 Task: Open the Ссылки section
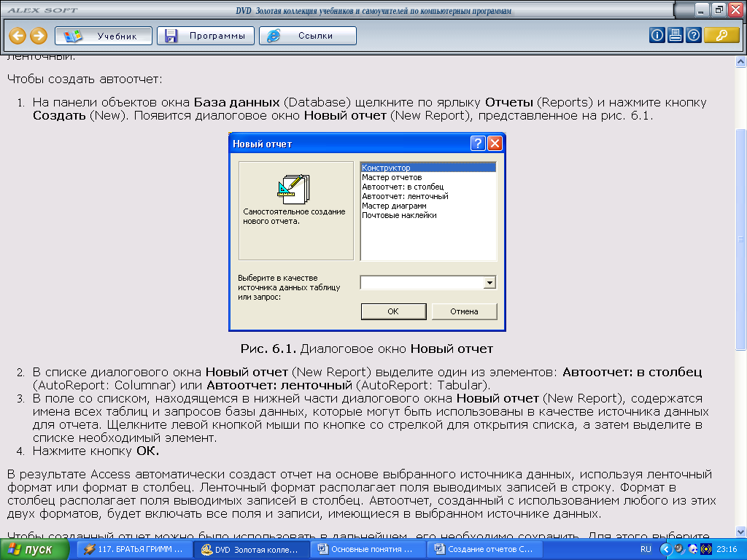(x=308, y=36)
